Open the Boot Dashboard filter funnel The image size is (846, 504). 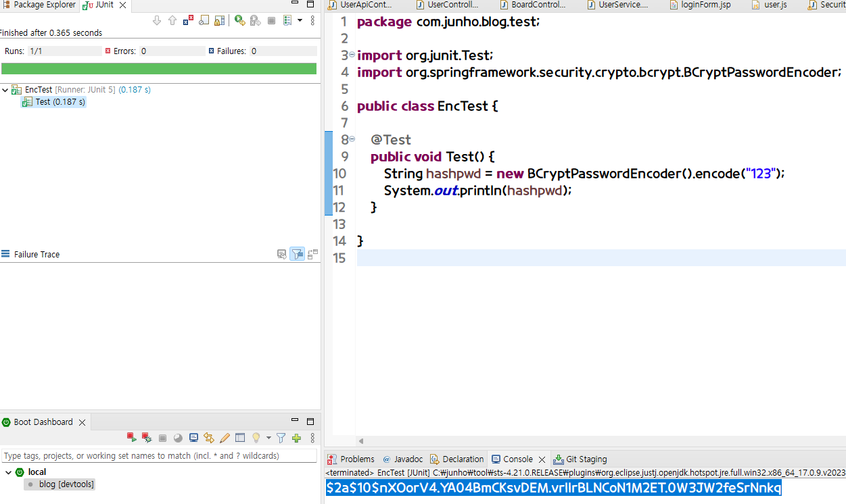pos(281,438)
